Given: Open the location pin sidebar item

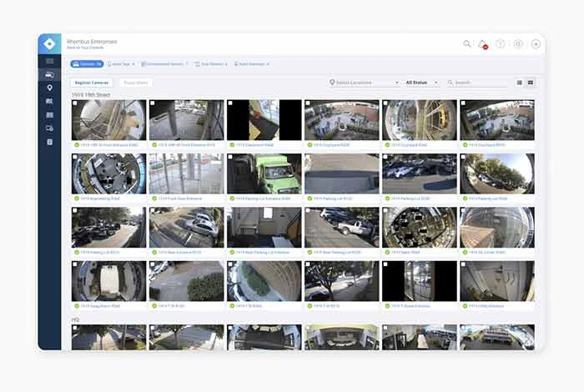Looking at the screenshot, I should pyautogui.click(x=49, y=88).
